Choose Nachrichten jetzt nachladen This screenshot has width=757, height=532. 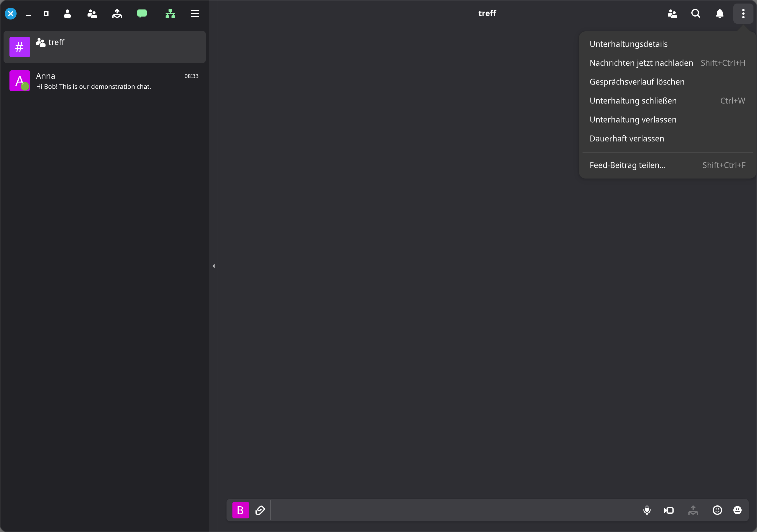pos(668,63)
